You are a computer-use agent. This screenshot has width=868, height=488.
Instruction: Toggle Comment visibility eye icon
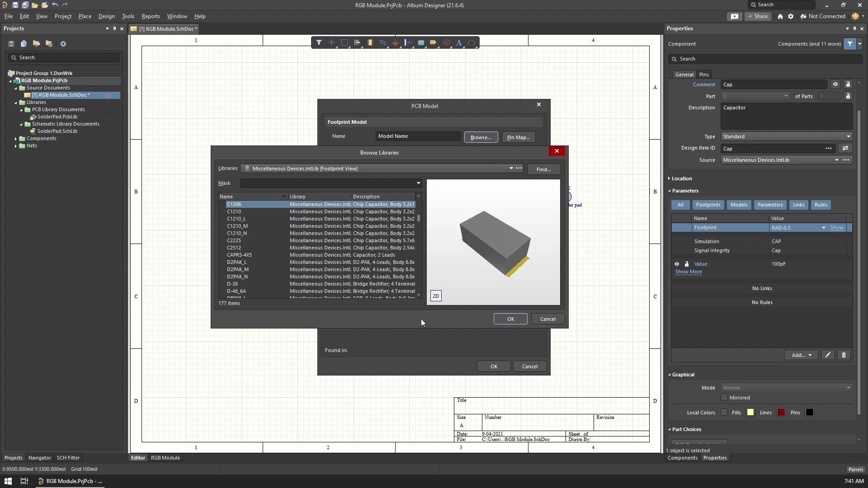(x=835, y=84)
